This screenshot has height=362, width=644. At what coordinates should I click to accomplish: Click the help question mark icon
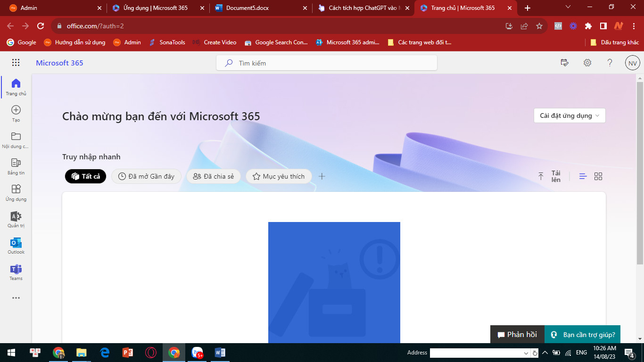click(610, 63)
